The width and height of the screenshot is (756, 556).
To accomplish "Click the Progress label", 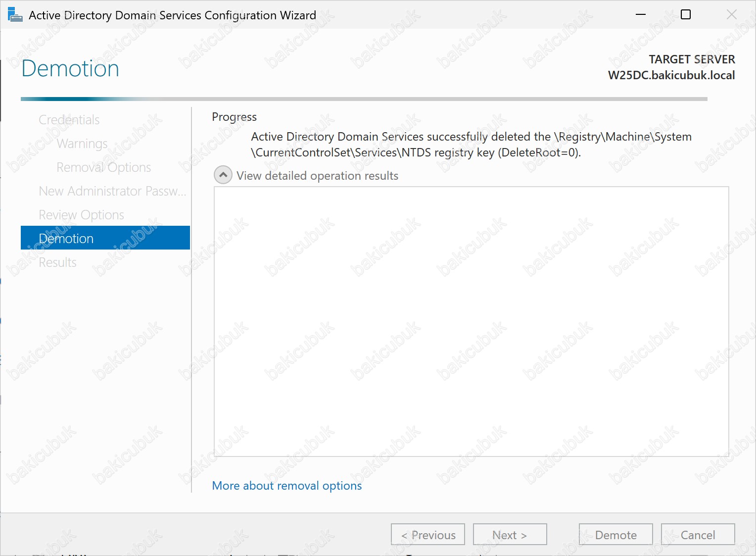I will pos(235,117).
